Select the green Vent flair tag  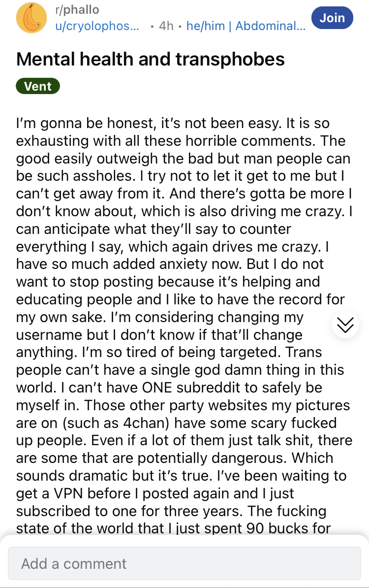tap(38, 87)
